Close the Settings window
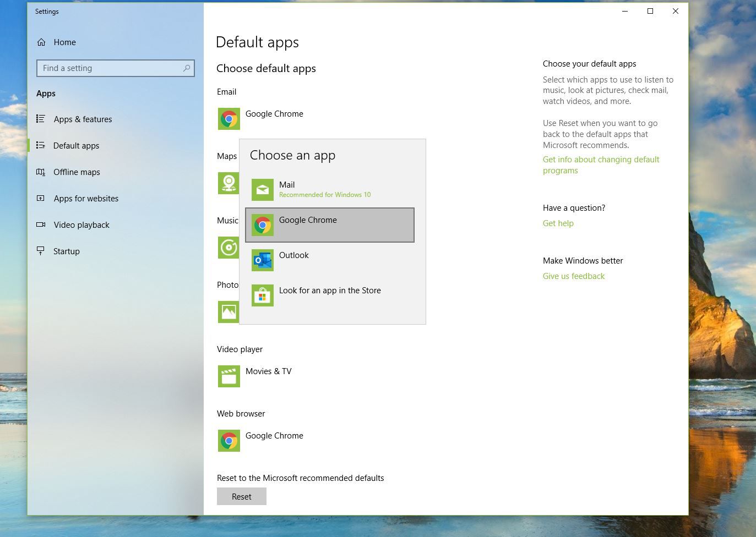756x537 pixels. [676, 11]
